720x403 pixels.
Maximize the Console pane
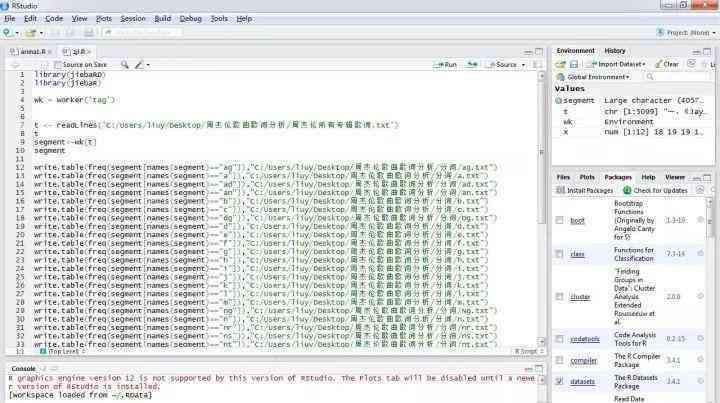pos(539,369)
